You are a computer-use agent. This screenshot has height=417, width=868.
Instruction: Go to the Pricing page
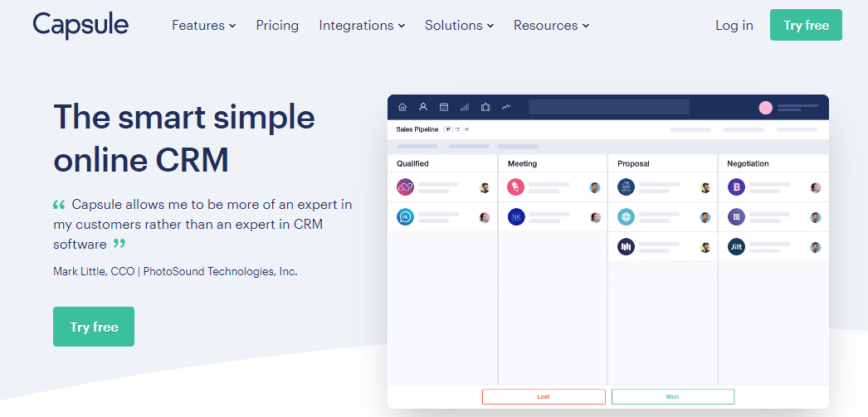coord(277,26)
